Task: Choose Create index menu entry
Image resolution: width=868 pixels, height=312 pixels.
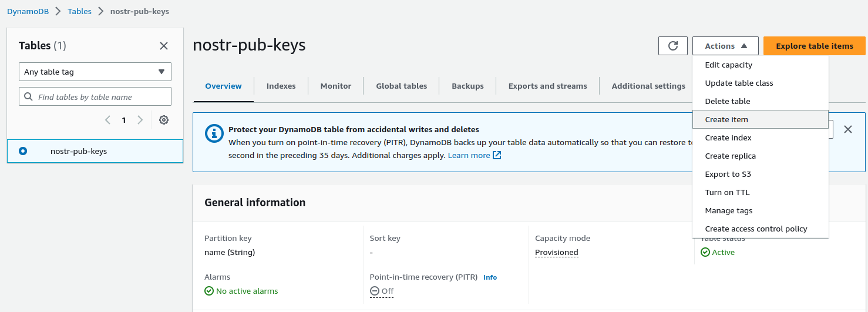Action: pos(760,137)
